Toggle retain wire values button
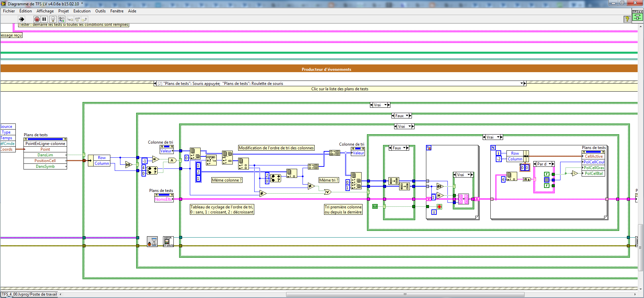 [x=61, y=19]
